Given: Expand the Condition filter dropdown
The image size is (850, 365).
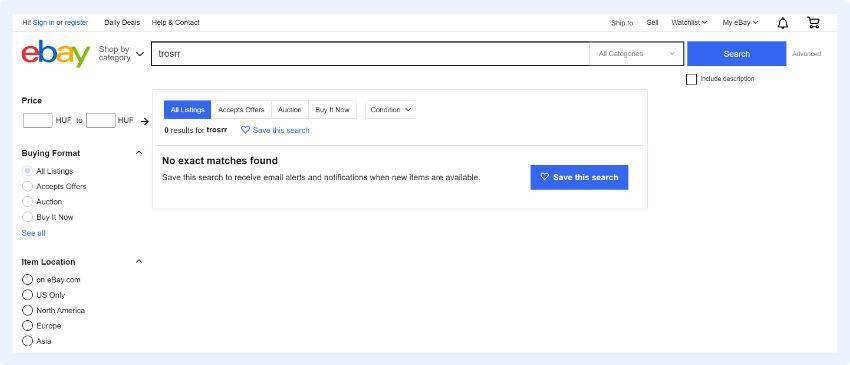Looking at the screenshot, I should coord(390,110).
